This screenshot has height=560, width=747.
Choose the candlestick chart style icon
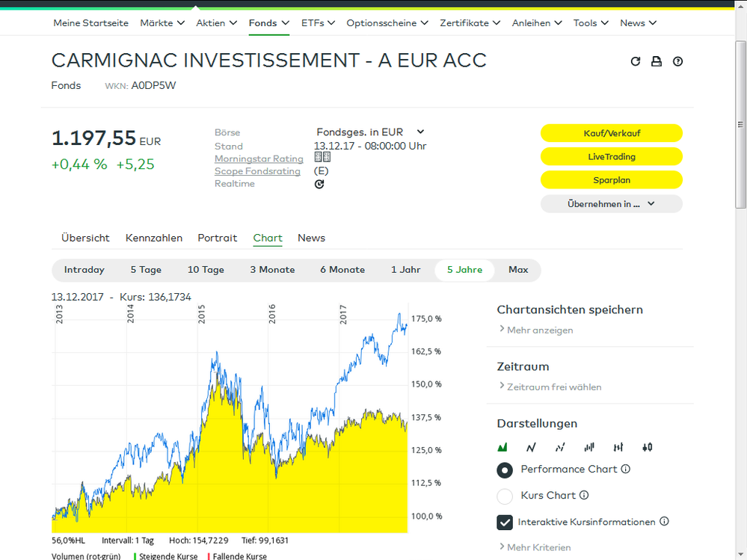(647, 447)
